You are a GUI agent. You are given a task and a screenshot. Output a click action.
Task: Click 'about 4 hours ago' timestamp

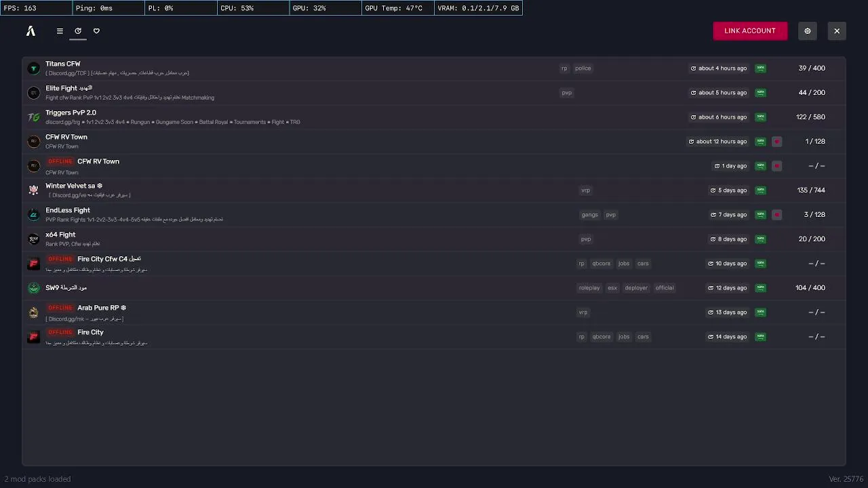click(x=719, y=68)
